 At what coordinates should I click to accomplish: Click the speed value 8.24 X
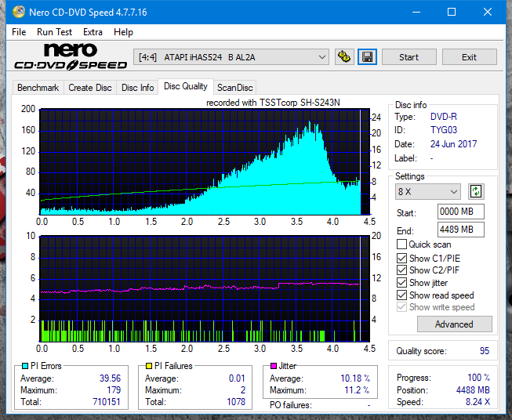tap(478, 402)
